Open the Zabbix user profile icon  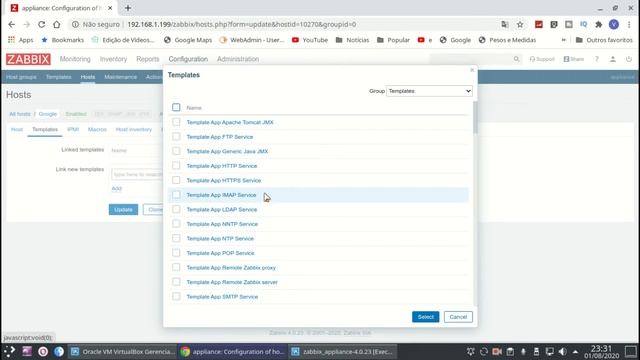613,59
